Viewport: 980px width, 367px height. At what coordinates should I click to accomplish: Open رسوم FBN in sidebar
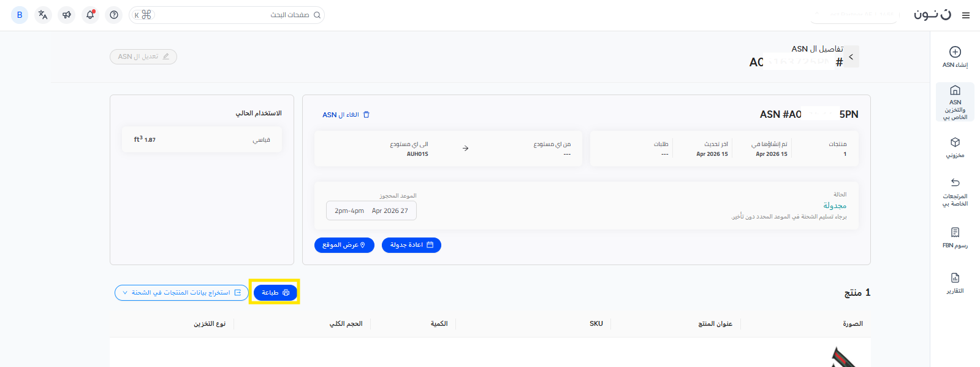pyautogui.click(x=955, y=238)
